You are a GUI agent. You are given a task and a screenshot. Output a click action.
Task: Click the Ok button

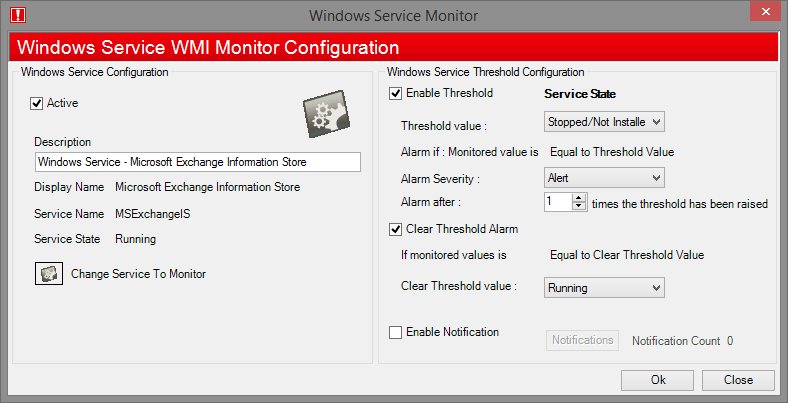(x=657, y=380)
